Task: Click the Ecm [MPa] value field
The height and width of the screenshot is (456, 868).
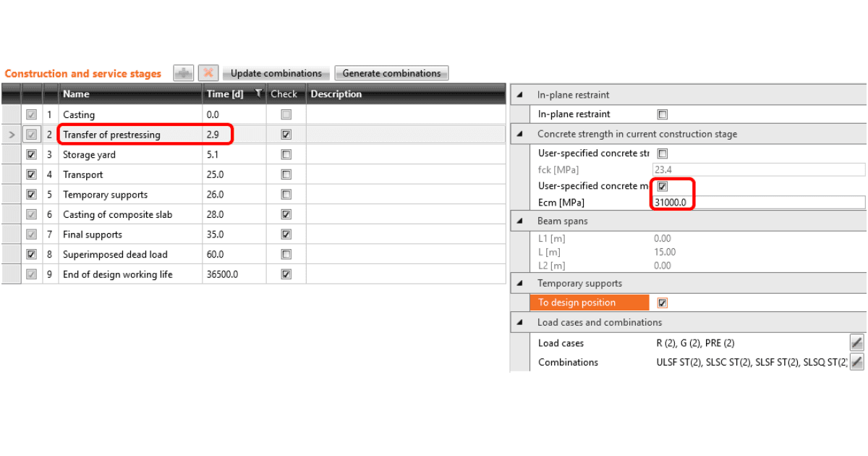Action: point(758,203)
